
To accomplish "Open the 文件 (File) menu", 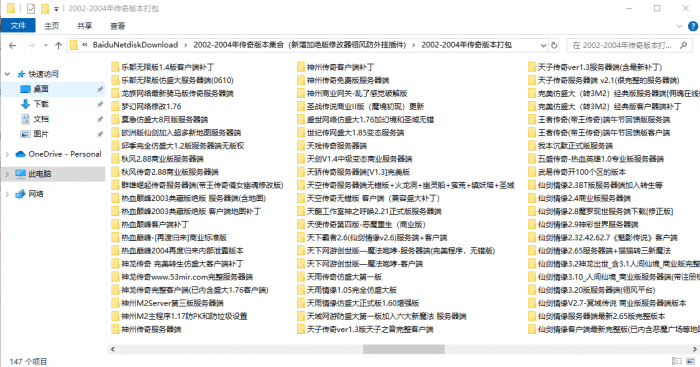I will coord(18,26).
